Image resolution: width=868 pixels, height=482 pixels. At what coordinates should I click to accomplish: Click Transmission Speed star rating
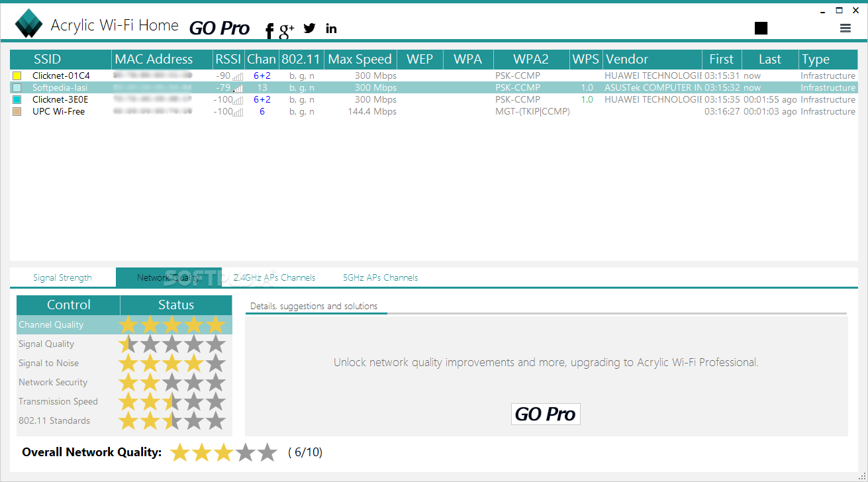(x=172, y=401)
